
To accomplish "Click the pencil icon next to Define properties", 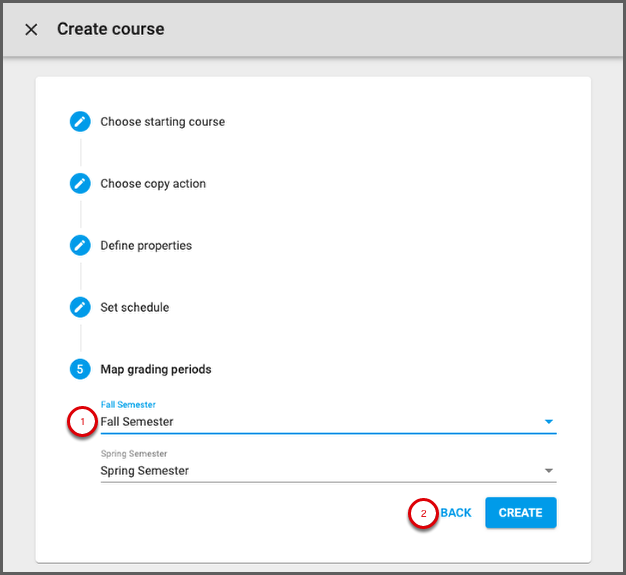I will (80, 246).
